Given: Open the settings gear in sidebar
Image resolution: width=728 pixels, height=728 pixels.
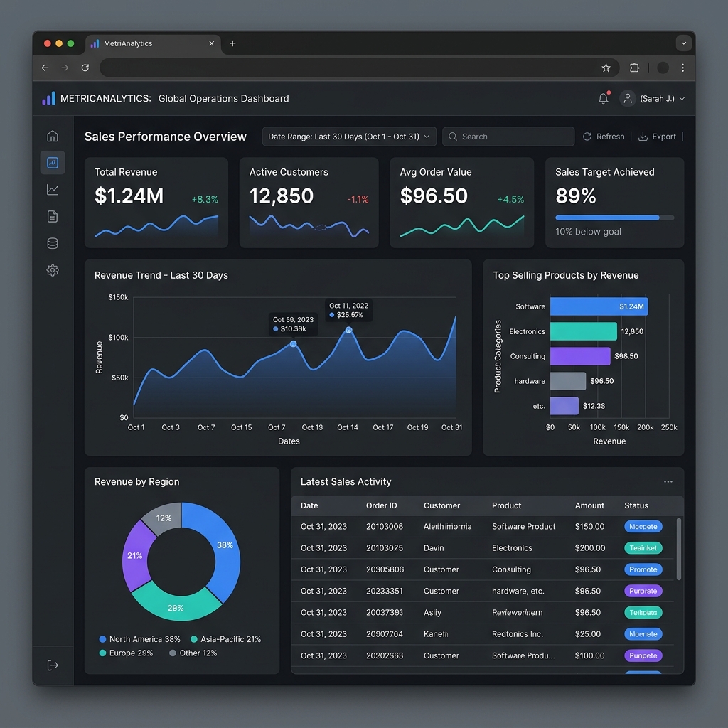Looking at the screenshot, I should [x=53, y=270].
